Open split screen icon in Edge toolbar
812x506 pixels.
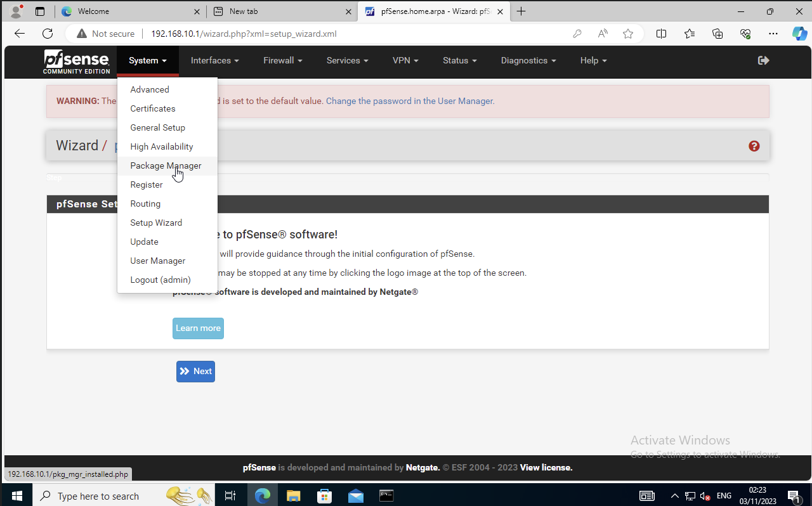[x=661, y=34]
